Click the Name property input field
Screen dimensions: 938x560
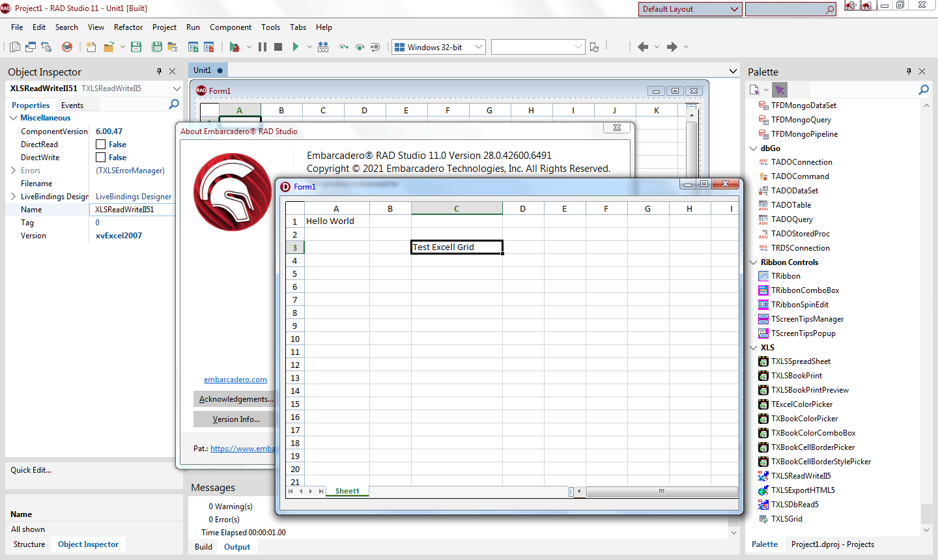132,210
